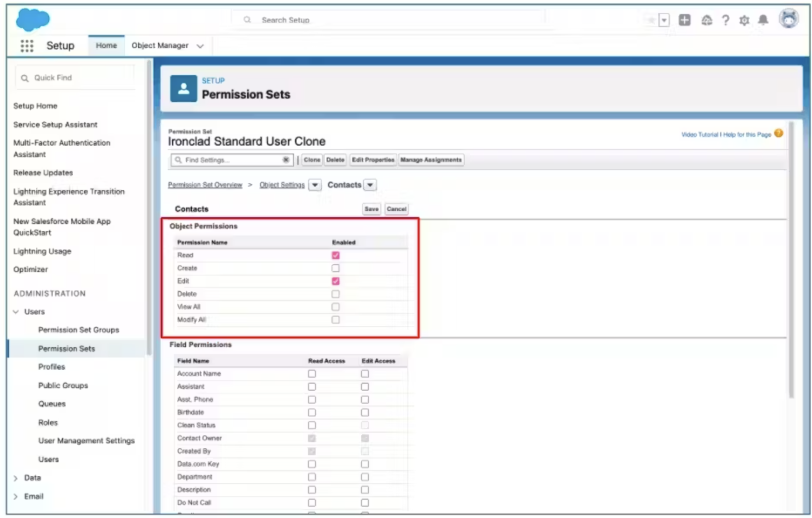Check Read Access for Account Name
This screenshot has height=518, width=812.
312,374
